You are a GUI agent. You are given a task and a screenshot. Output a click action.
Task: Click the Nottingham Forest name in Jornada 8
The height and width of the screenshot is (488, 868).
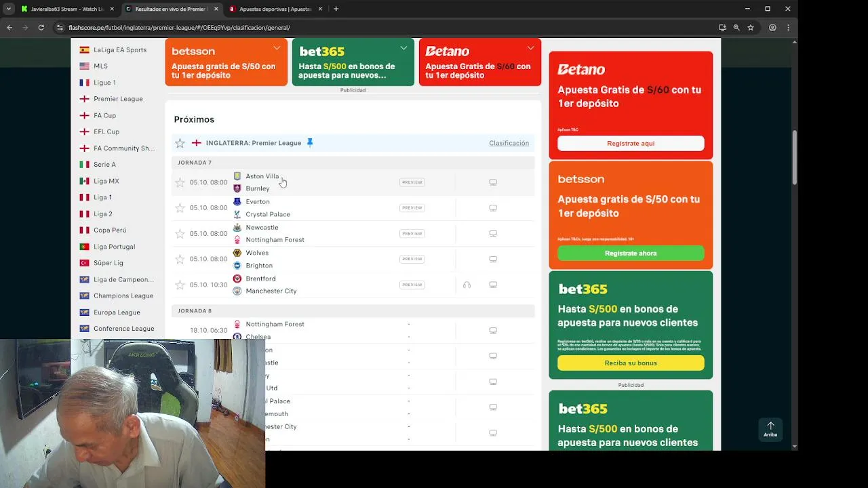click(275, 325)
